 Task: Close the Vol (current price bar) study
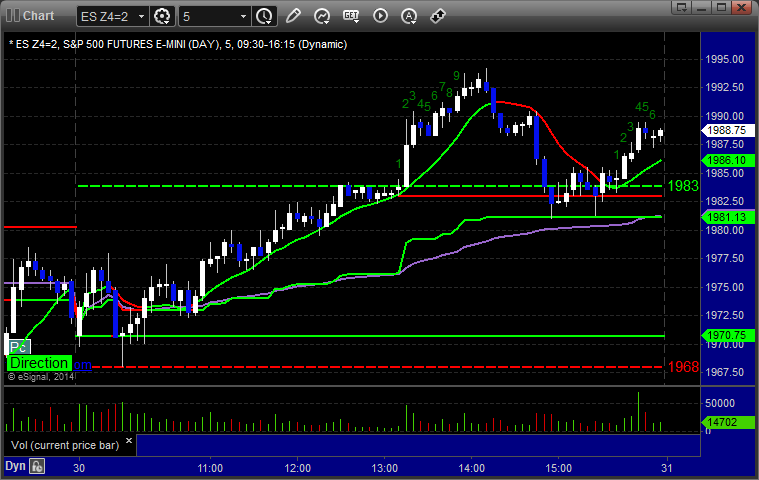pyautogui.click(x=129, y=441)
